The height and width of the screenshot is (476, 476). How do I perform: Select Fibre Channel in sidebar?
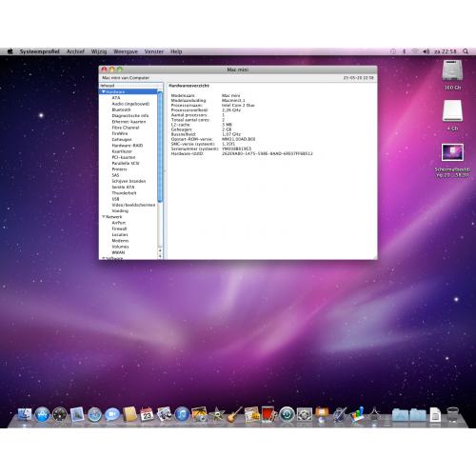tap(126, 128)
